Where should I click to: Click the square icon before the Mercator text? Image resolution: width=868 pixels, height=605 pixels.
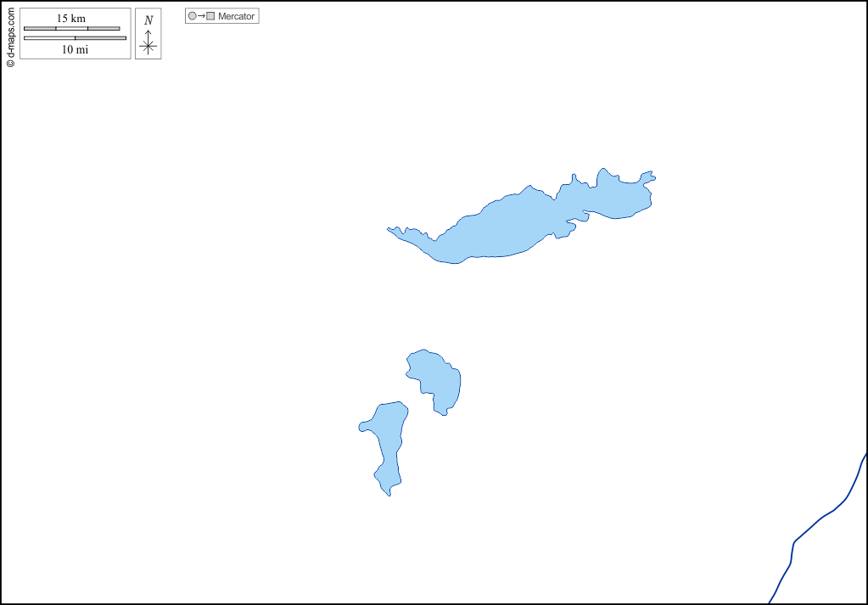click(210, 16)
